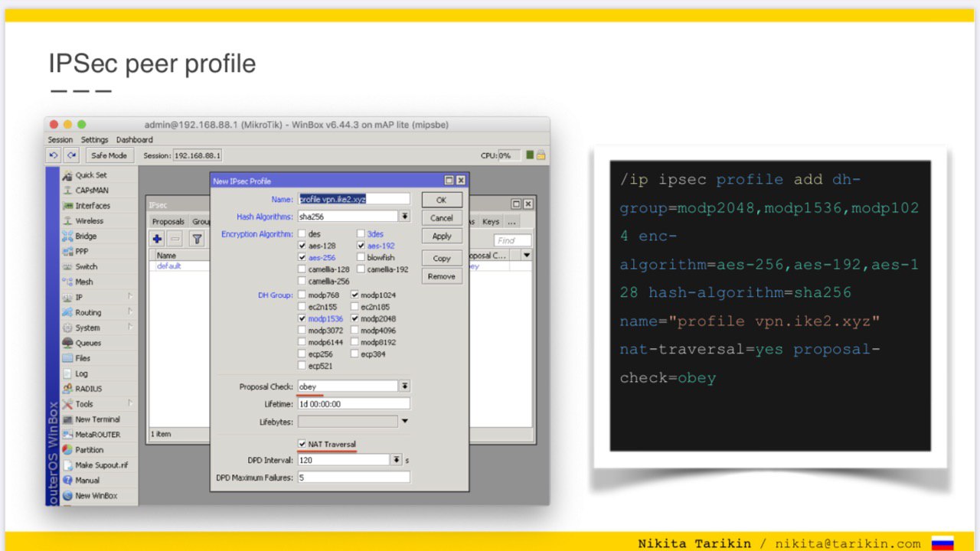980x551 pixels.
Task: Enable the blowfish encryption checkbox
Action: [361, 258]
